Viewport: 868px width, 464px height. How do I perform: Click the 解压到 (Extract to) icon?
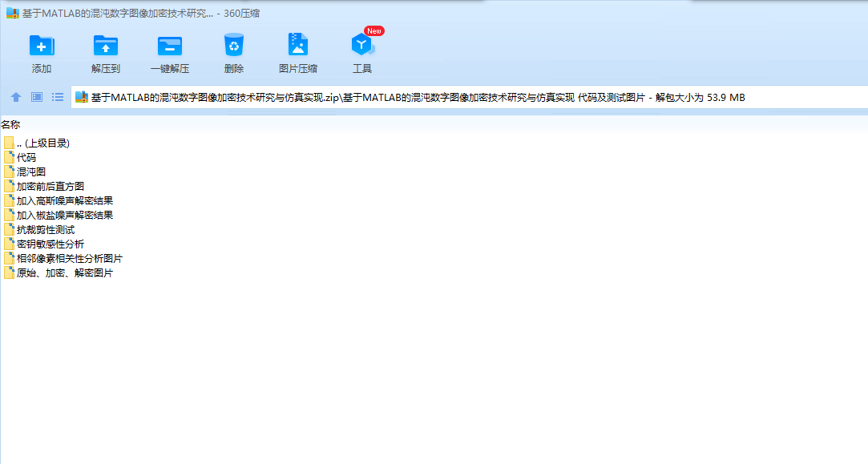pyautogui.click(x=106, y=46)
